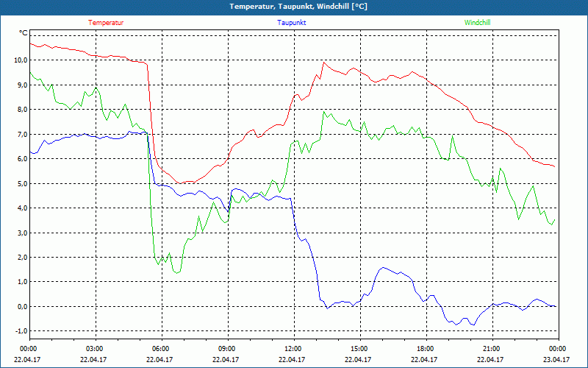
Task: Click the 22.04.17 date under 21:00
Action: coord(492,359)
